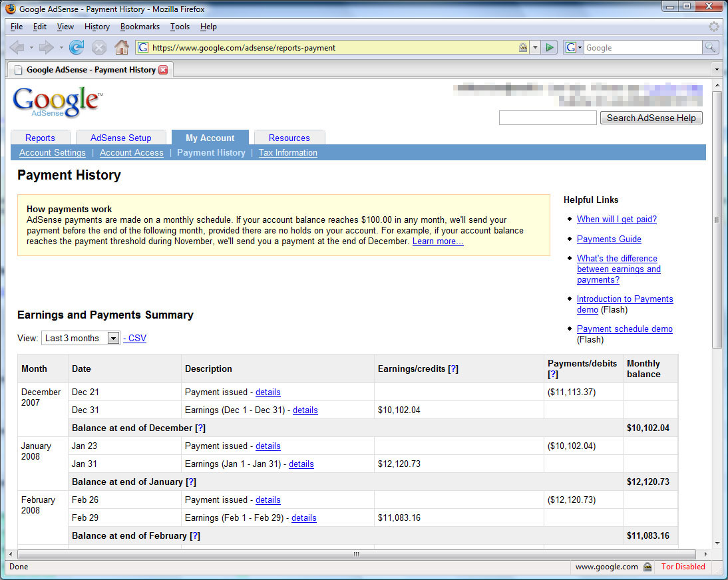Click the browser Back arrow button
The image size is (728, 580).
click(x=17, y=47)
